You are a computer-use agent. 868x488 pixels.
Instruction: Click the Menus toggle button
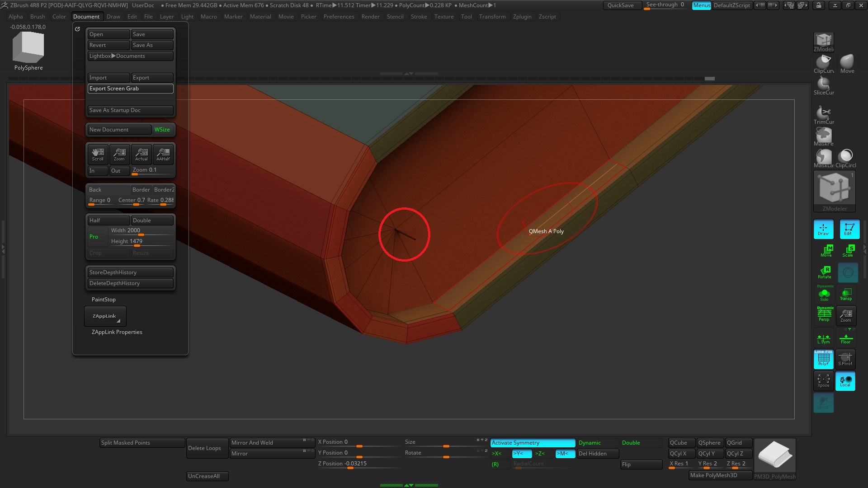(702, 5)
